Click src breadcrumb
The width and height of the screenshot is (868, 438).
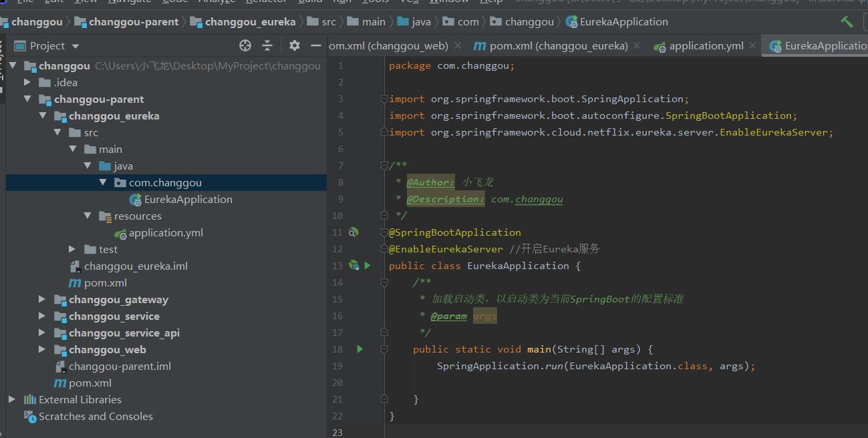[322, 21]
